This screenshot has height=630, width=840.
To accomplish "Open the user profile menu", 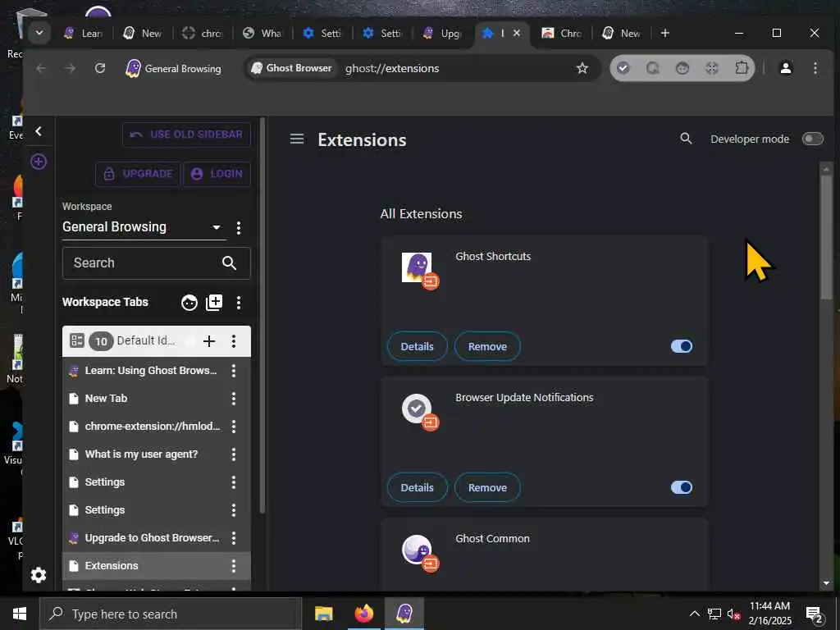I will pyautogui.click(x=785, y=68).
